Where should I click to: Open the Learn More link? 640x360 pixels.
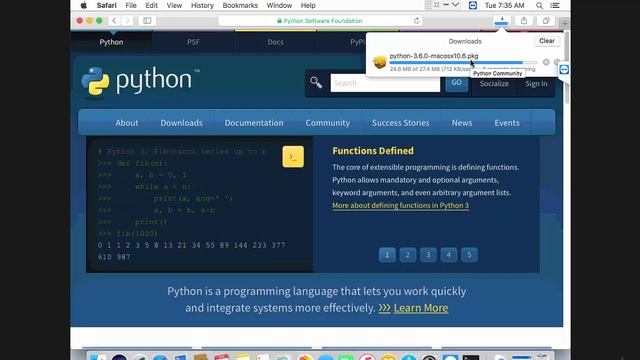click(421, 308)
